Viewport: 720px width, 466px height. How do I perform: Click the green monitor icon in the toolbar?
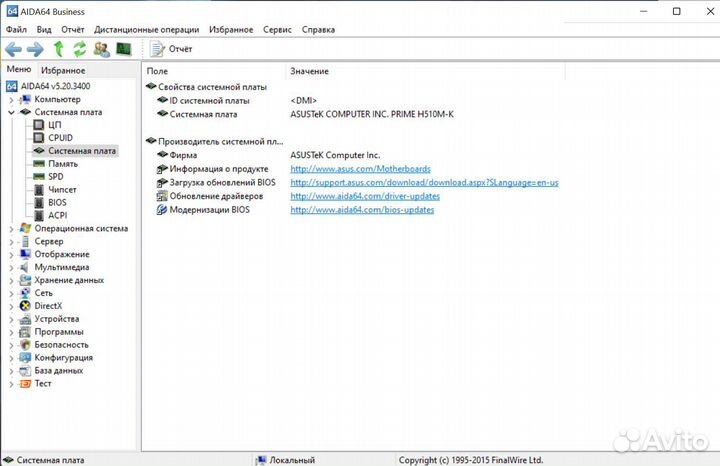point(124,49)
